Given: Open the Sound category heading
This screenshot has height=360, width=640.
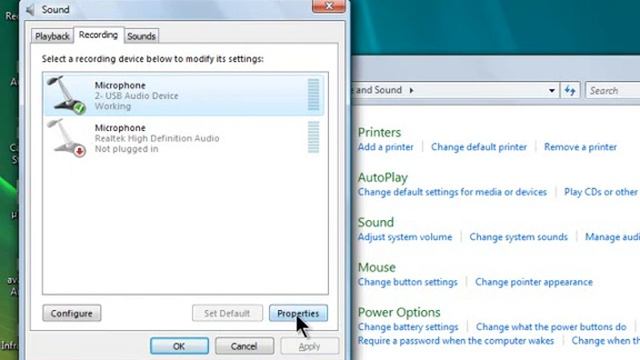Looking at the screenshot, I should 376,222.
